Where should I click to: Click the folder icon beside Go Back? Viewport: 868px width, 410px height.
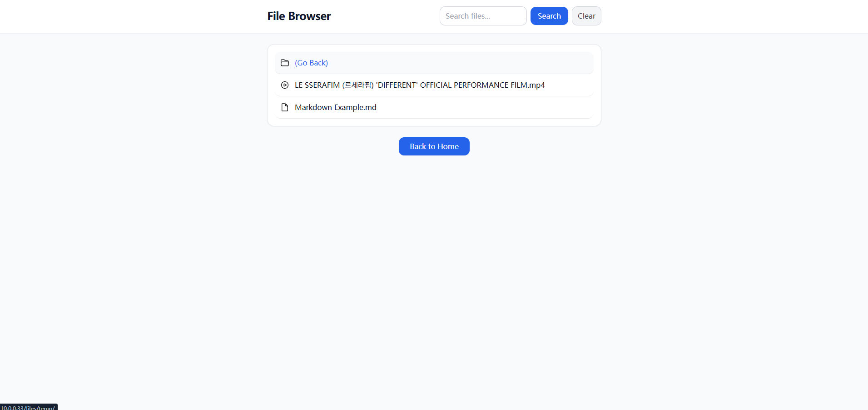pyautogui.click(x=285, y=63)
